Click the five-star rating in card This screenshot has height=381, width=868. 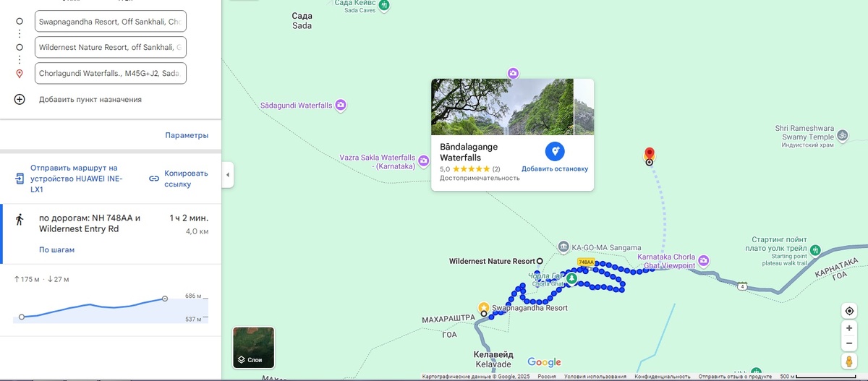pos(471,169)
